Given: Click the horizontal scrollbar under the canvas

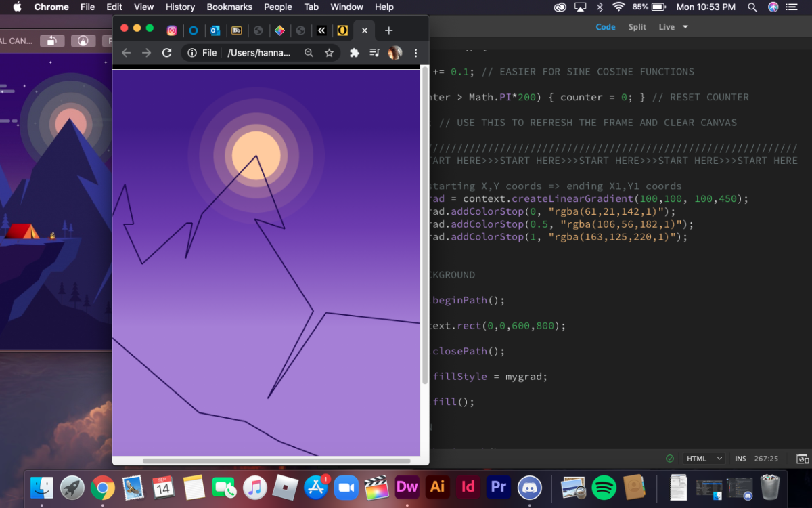Looking at the screenshot, I should 276,461.
